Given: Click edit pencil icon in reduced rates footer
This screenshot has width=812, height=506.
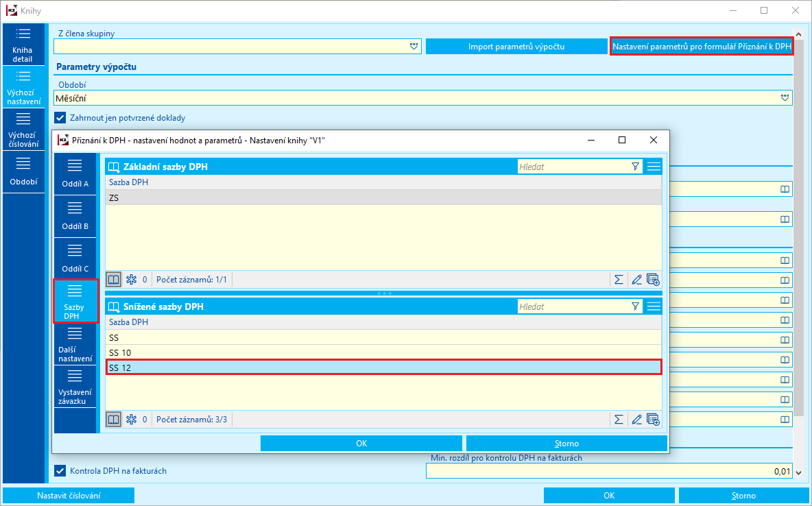Looking at the screenshot, I should (x=636, y=420).
